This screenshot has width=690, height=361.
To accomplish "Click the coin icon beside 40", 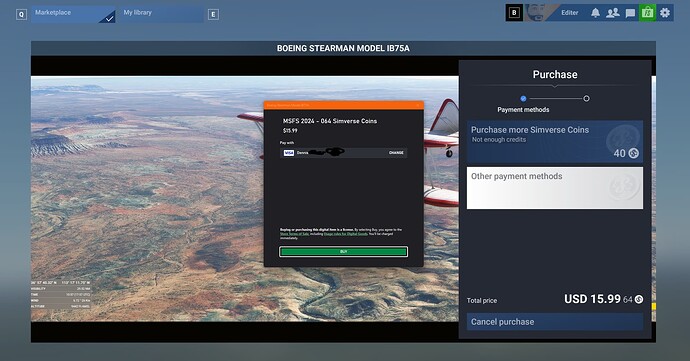I will tap(634, 153).
